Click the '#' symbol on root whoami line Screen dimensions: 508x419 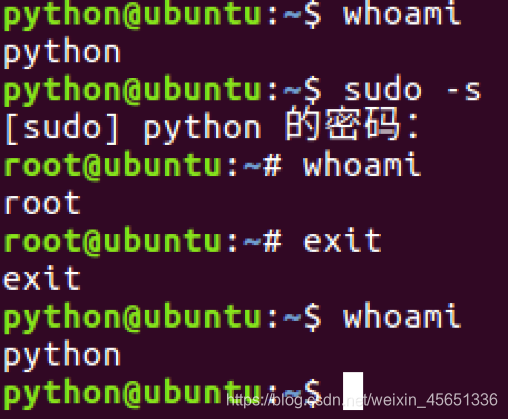[x=273, y=165]
